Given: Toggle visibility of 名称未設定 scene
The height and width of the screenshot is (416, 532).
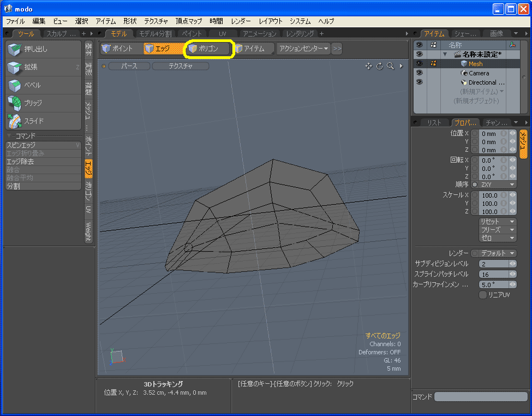Looking at the screenshot, I should coord(420,55).
